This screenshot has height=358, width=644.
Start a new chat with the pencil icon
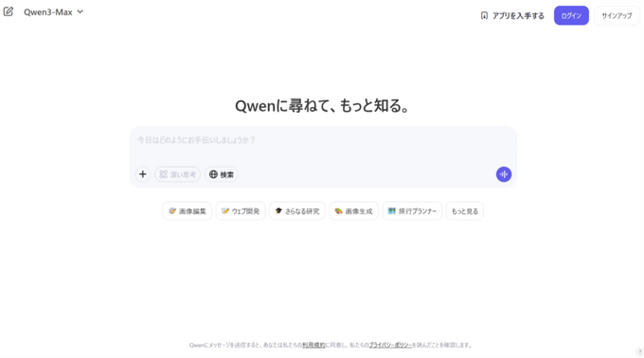point(9,11)
